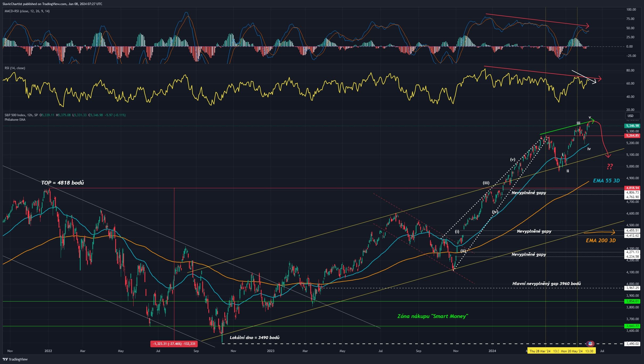
Task: Select the blue "EMA 55 3D" label
Action: (x=606, y=181)
